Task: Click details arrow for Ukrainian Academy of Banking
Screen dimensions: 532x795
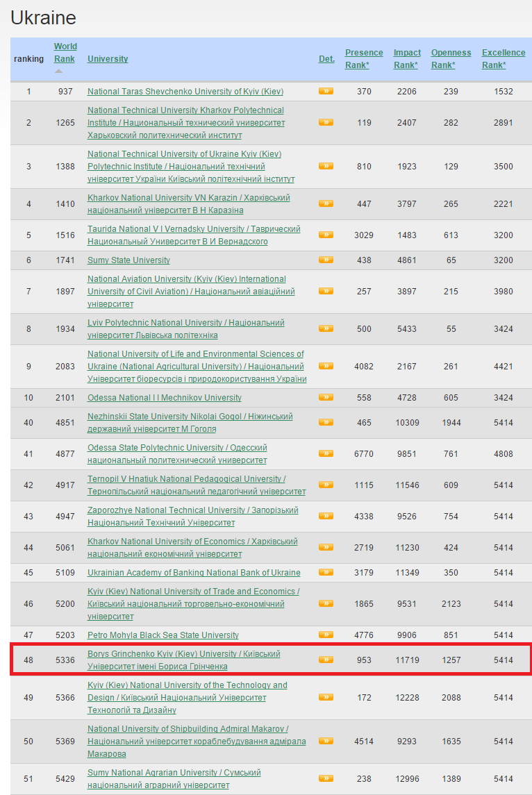Action: 326,572
